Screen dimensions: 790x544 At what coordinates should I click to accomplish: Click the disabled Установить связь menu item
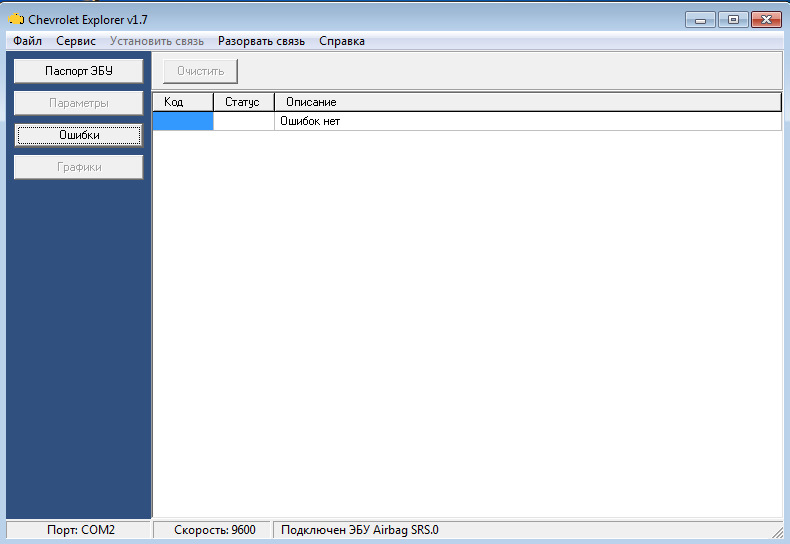click(157, 41)
